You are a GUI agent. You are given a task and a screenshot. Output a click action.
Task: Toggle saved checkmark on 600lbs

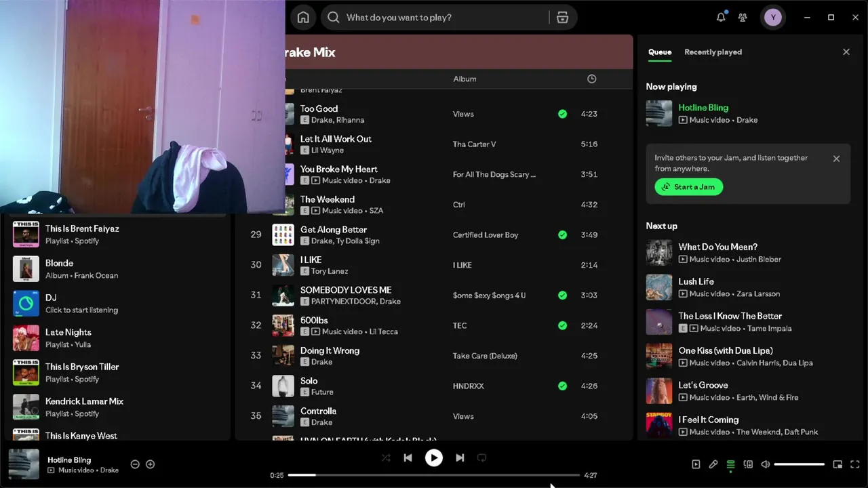[x=562, y=325]
